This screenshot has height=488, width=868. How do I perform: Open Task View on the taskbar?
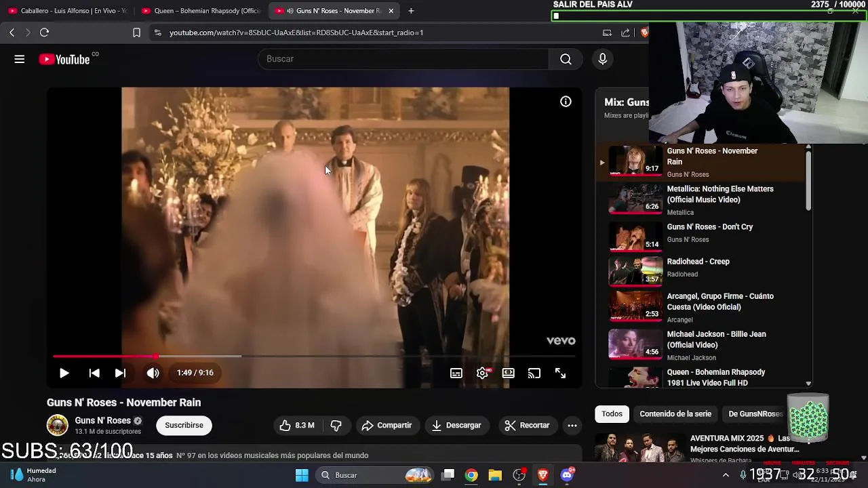click(448, 475)
